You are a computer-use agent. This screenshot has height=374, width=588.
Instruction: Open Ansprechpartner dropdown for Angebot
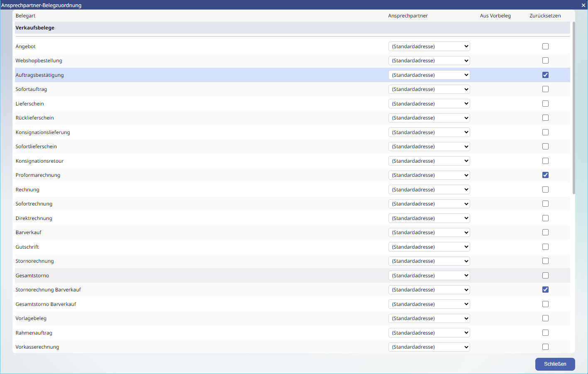429,46
